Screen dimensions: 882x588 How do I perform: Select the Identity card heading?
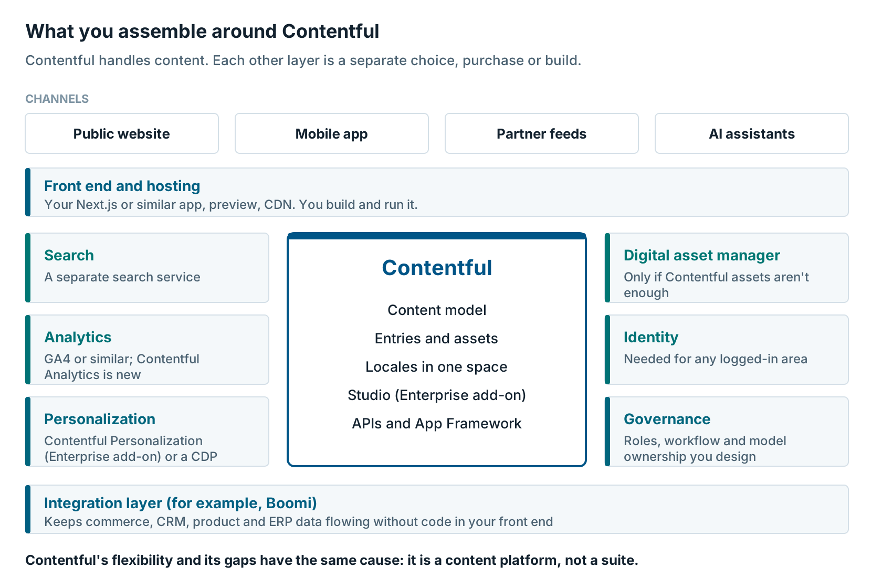(651, 337)
